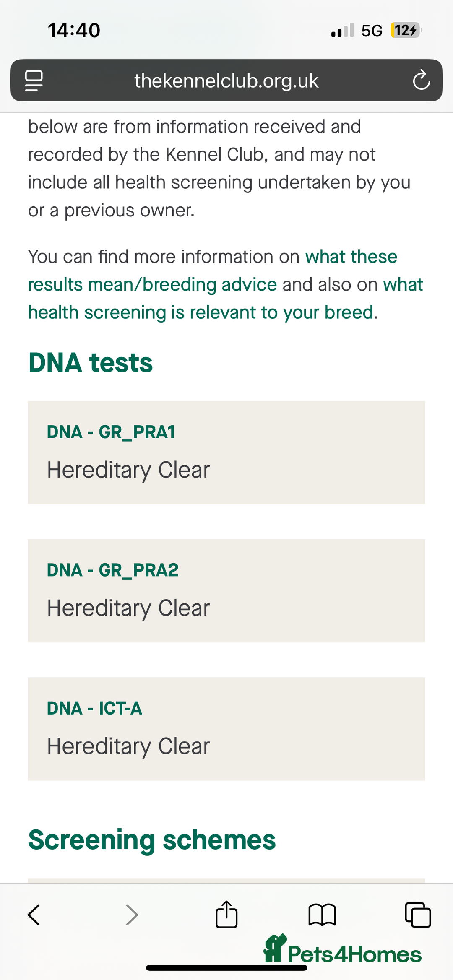Open the Share sheet
The width and height of the screenshot is (453, 980).
tap(226, 914)
